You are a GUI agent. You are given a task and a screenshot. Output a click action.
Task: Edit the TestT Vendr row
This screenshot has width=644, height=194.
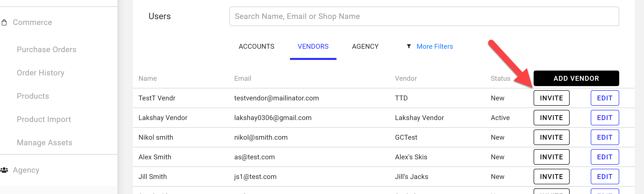click(605, 98)
